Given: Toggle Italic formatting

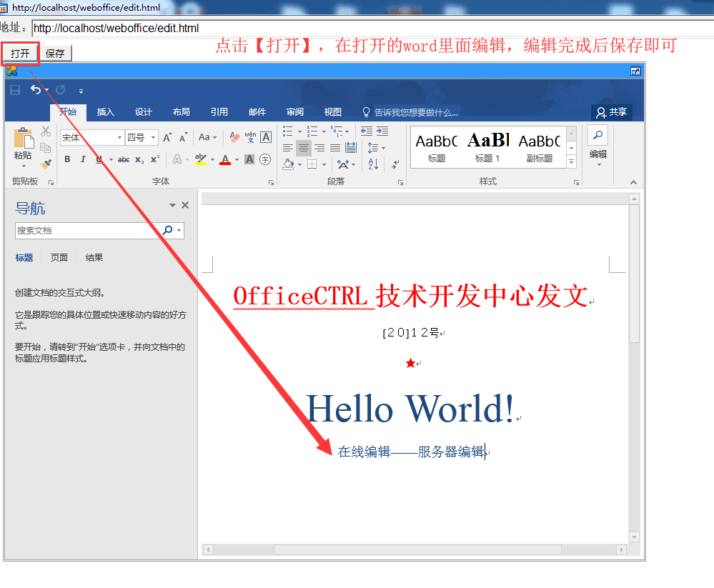Looking at the screenshot, I should (83, 159).
